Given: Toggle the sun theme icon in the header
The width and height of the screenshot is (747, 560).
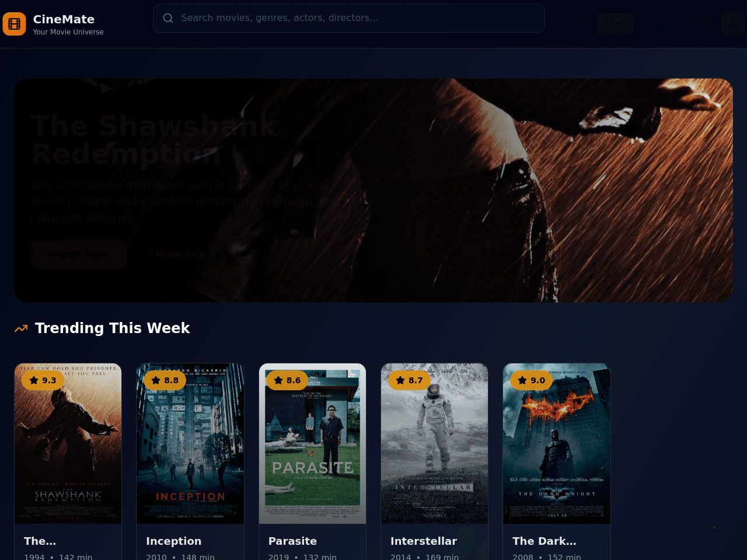Looking at the screenshot, I should click(703, 24).
